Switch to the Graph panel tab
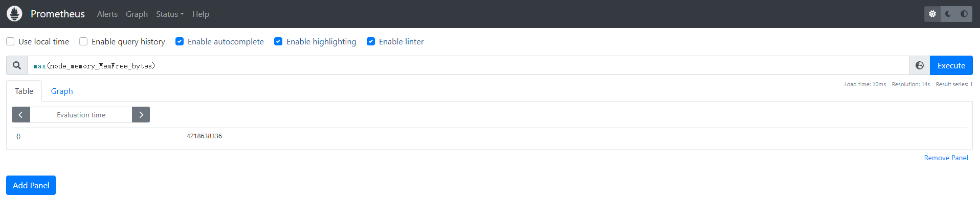The image size is (980, 199). click(x=62, y=91)
